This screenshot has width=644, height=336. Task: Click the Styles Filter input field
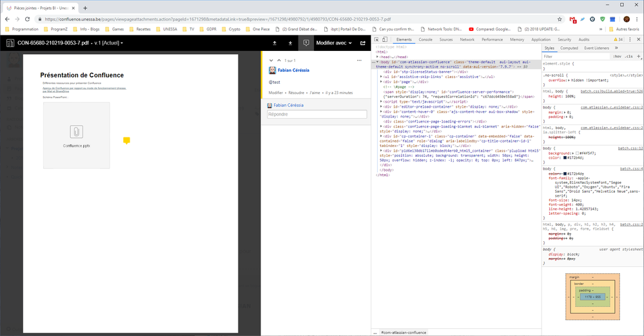(575, 56)
